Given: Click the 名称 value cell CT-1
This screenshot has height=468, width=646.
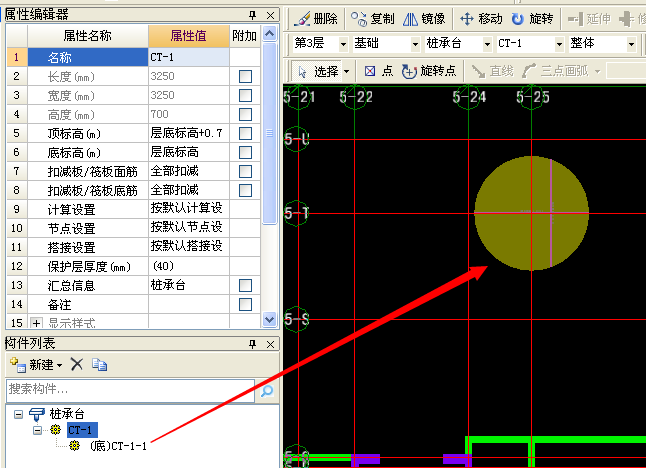Looking at the screenshot, I should [189, 57].
